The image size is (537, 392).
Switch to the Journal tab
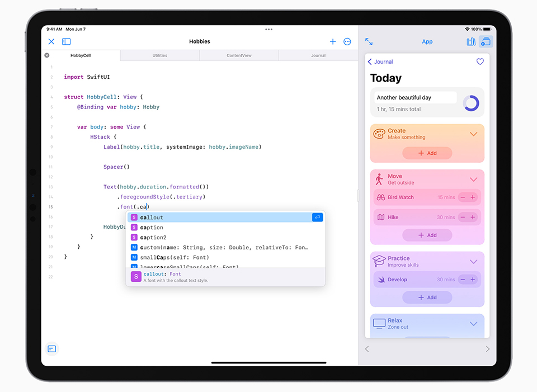pos(318,55)
